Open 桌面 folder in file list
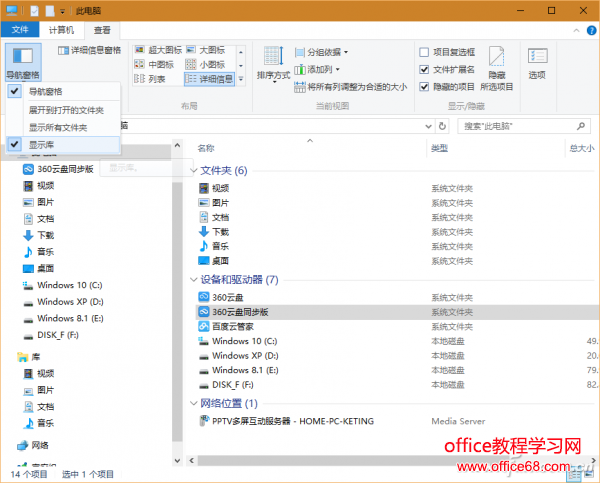600x483 pixels. (x=214, y=261)
